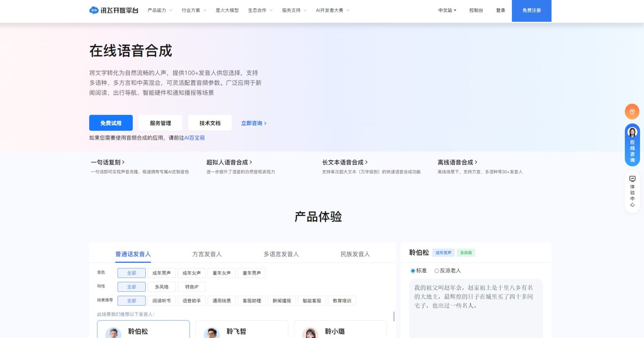Open the orange gift promotion icon

click(x=632, y=111)
